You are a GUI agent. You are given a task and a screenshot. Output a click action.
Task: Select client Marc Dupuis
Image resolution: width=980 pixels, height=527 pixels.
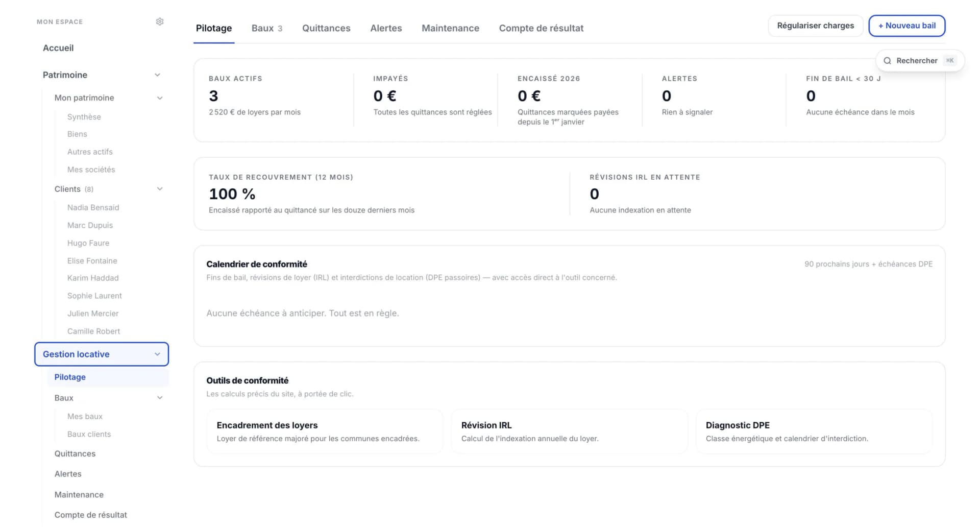90,225
